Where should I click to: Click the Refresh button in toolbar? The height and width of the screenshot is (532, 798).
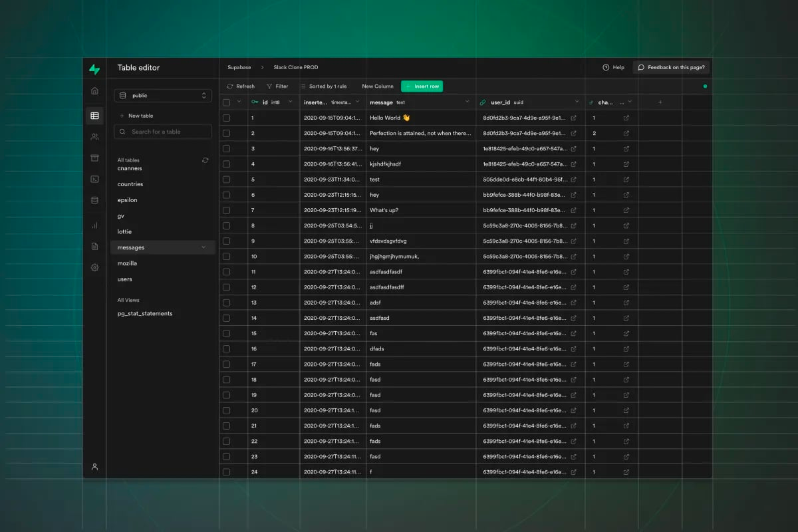[x=241, y=86]
